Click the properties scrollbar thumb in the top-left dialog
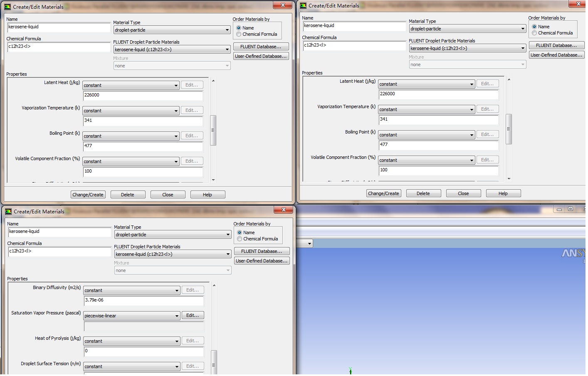The height and width of the screenshot is (376, 588). click(213, 130)
